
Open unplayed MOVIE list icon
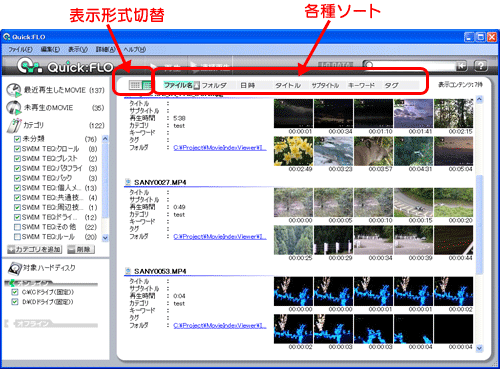[14, 108]
